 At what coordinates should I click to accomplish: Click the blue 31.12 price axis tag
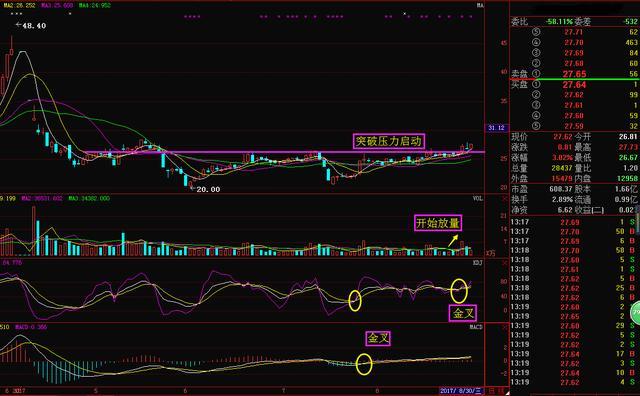coord(496,128)
